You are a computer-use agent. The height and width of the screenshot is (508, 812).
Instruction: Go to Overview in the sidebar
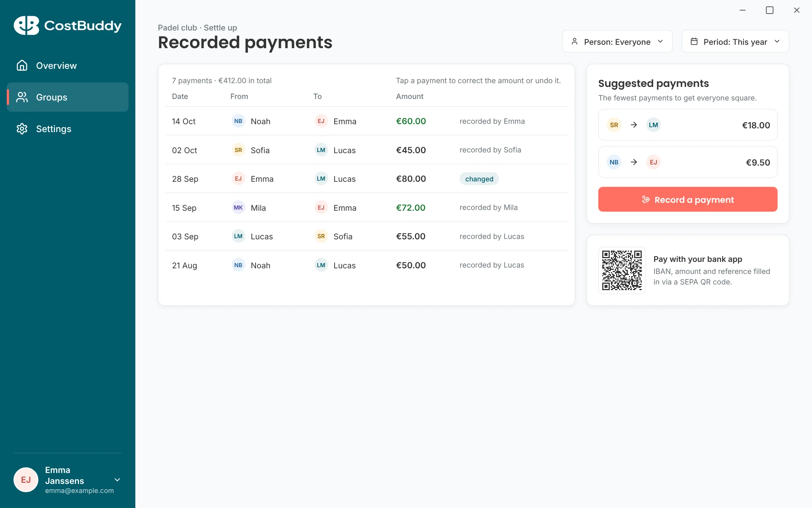68,65
